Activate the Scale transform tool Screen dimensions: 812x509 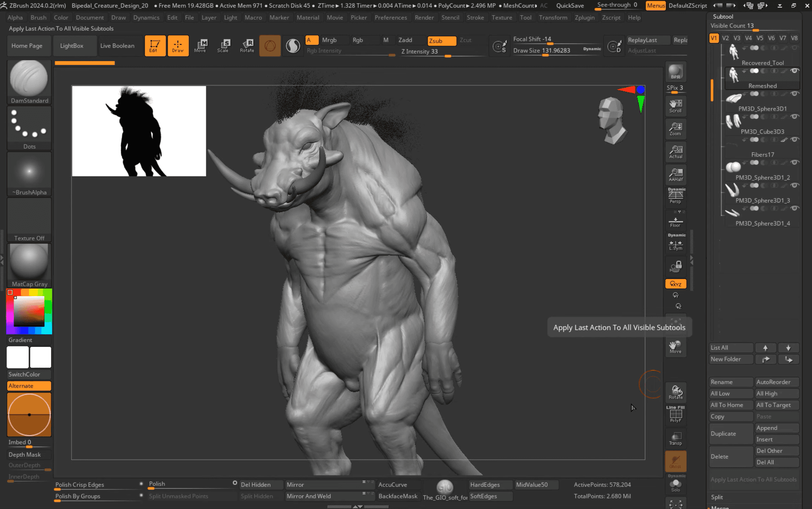[x=223, y=45]
